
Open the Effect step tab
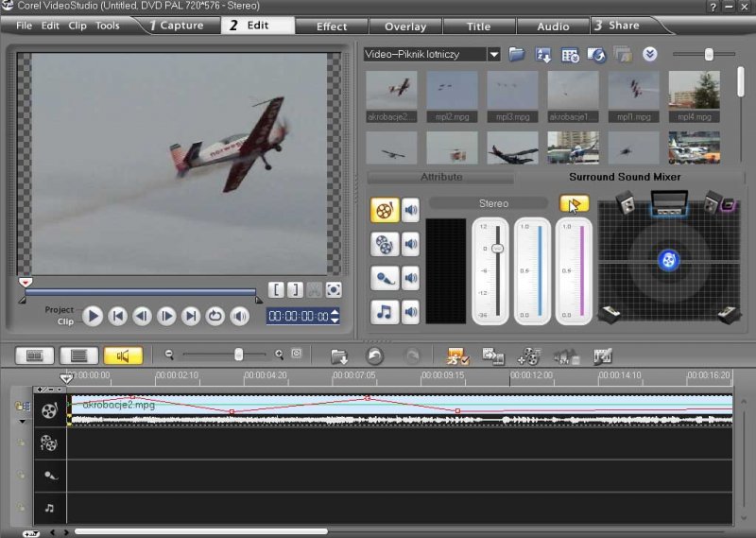click(x=332, y=26)
